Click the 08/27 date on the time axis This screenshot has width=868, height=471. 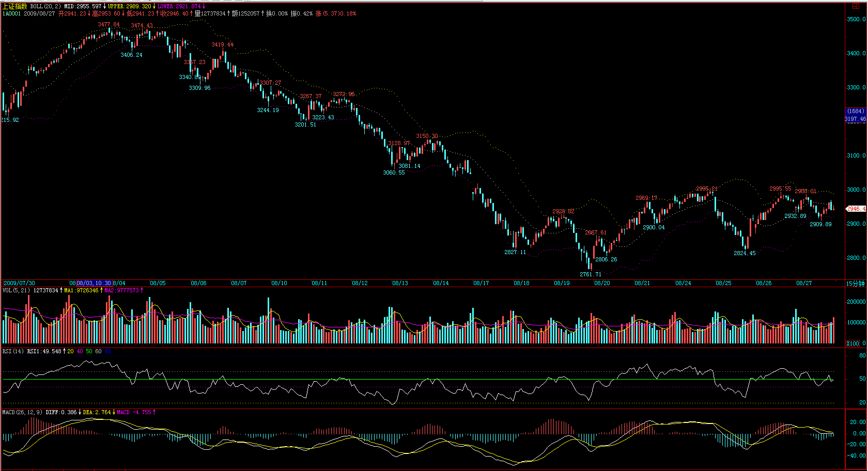click(x=804, y=283)
